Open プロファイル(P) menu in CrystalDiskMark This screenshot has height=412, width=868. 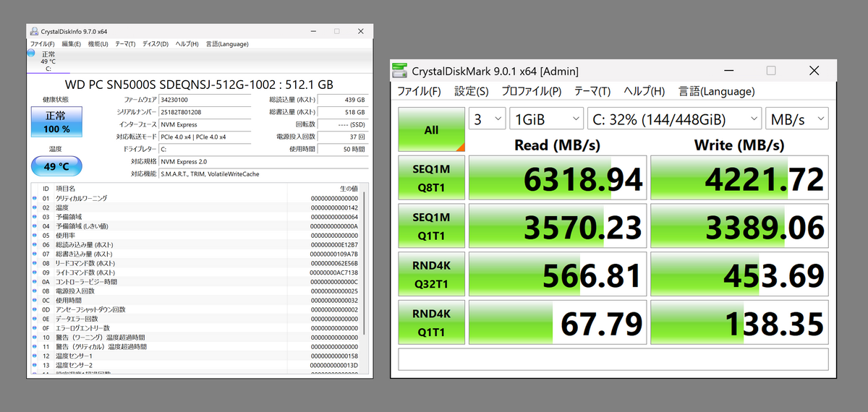tap(531, 92)
